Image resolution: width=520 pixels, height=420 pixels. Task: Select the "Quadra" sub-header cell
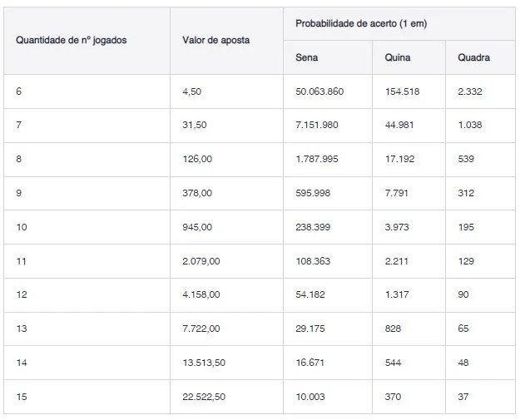coord(473,58)
